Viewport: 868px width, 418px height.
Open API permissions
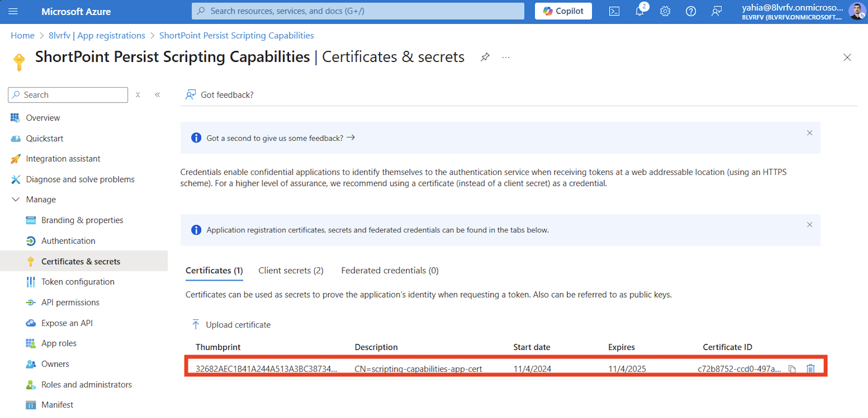[x=70, y=302]
